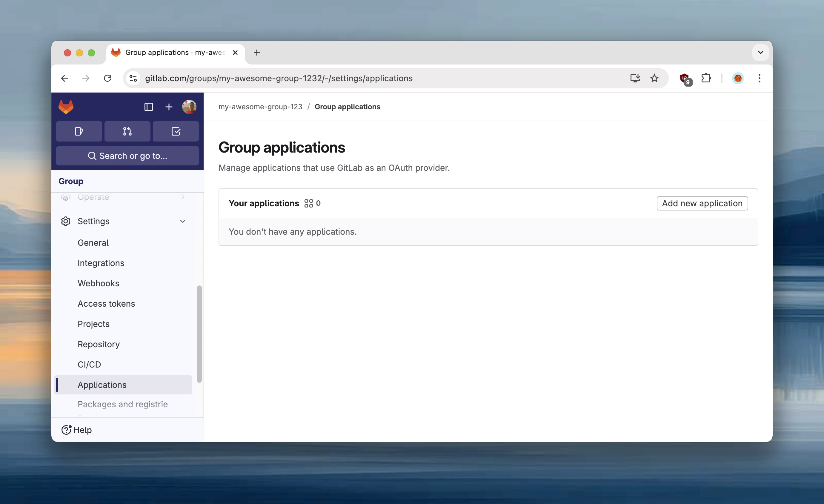The height and width of the screenshot is (504, 824).
Task: Open Projects settings
Action: [94, 324]
